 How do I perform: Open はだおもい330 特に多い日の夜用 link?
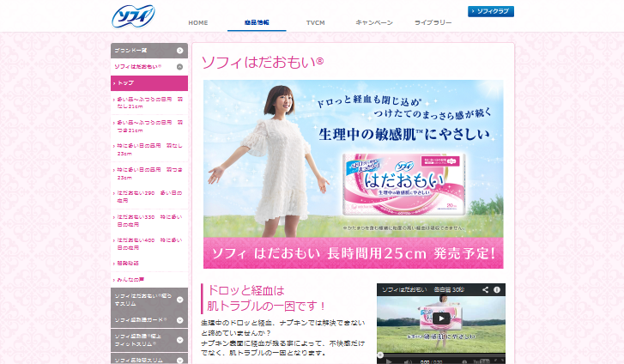click(x=149, y=221)
